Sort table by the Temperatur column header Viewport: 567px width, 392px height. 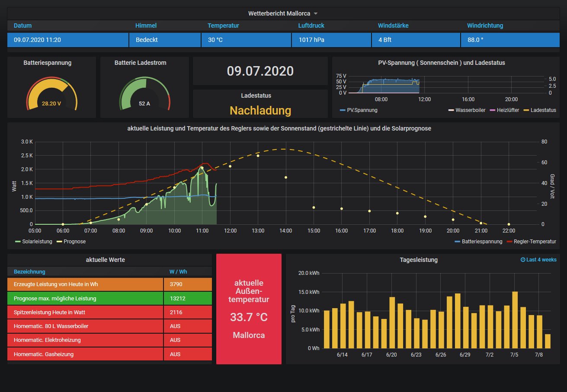click(223, 25)
